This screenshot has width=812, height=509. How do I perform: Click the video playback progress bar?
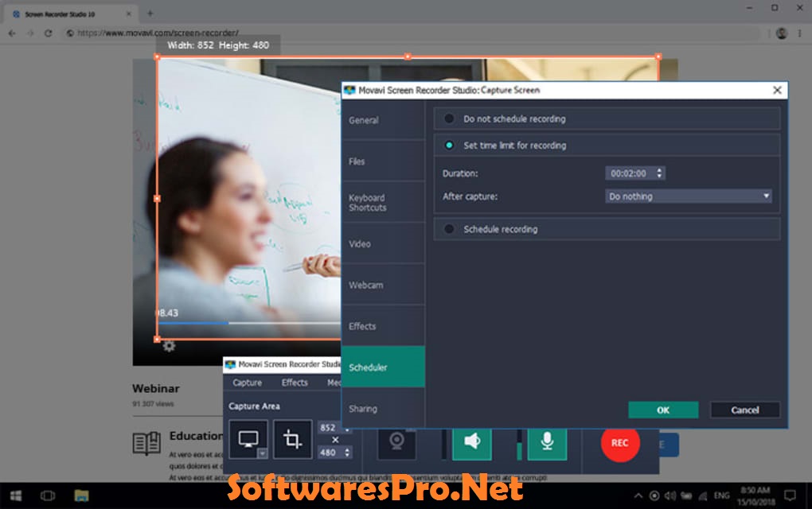(x=239, y=324)
